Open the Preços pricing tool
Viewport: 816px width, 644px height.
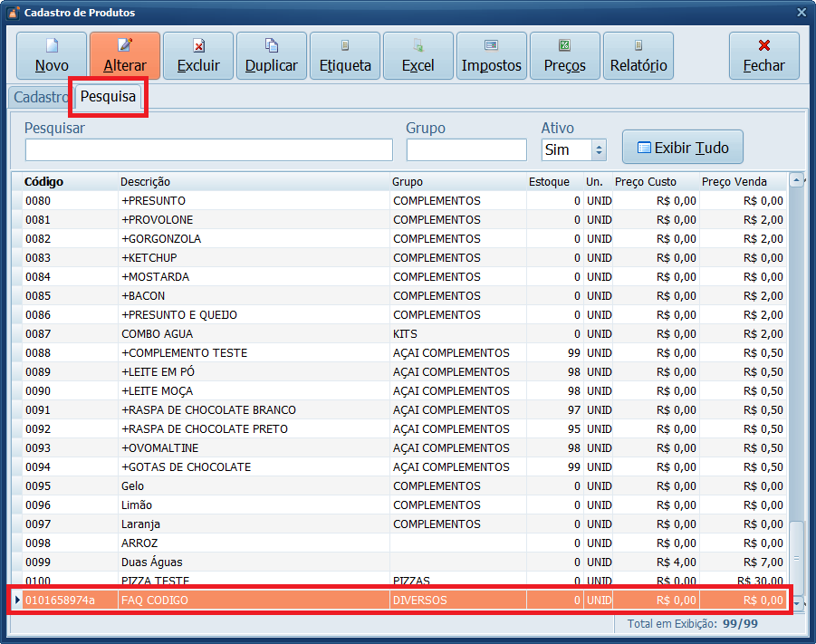[x=565, y=55]
